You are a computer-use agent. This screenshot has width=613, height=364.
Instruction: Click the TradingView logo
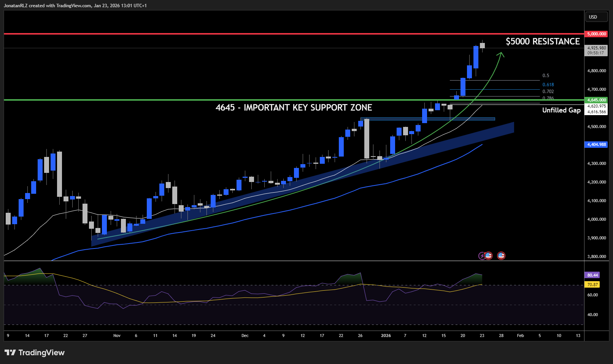pyautogui.click(x=35, y=353)
